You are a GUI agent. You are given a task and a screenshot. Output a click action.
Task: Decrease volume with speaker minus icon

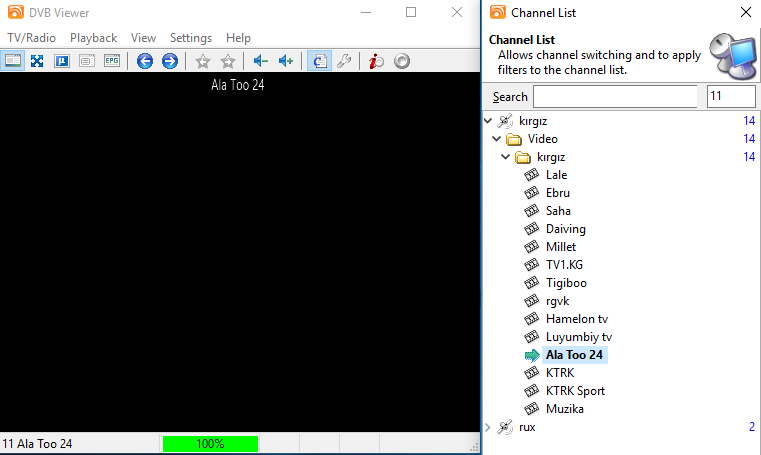tap(261, 61)
